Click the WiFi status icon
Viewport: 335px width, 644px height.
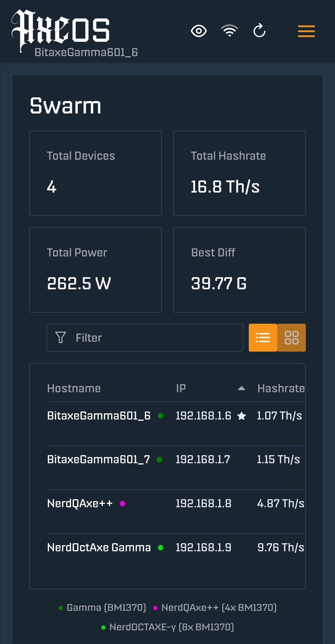[x=230, y=31]
